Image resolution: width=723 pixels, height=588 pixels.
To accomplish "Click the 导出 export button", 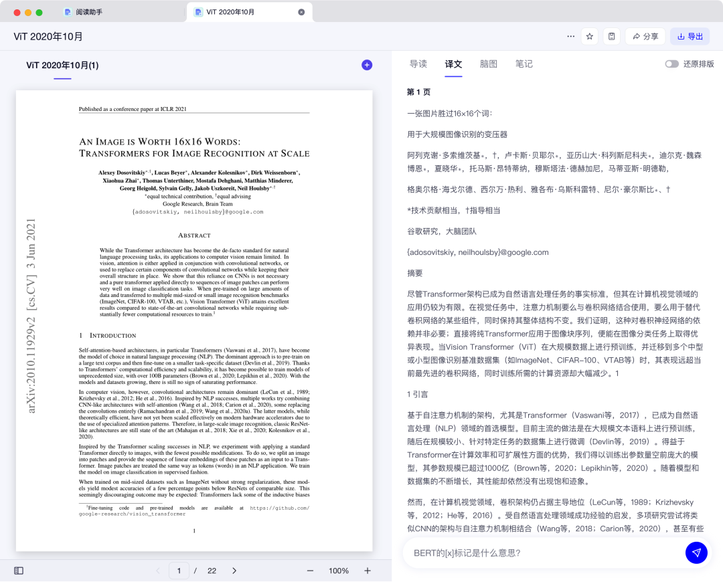I will (690, 36).
